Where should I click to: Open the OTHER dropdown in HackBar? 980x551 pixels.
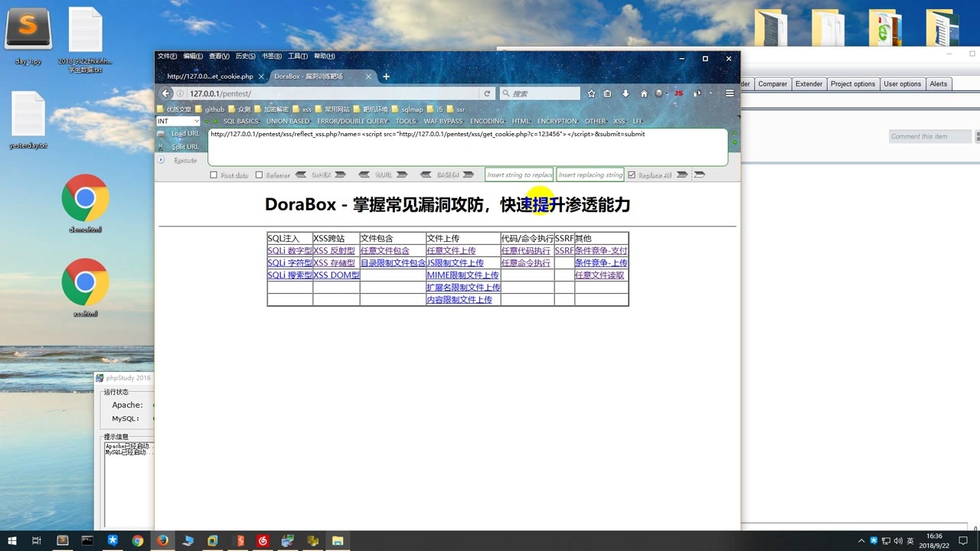pos(595,121)
